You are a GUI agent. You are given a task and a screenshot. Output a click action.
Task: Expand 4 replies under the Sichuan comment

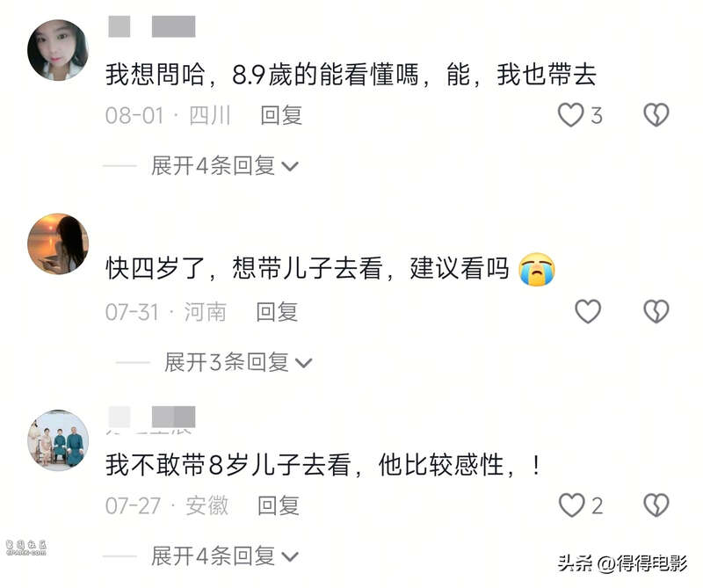tap(224, 166)
